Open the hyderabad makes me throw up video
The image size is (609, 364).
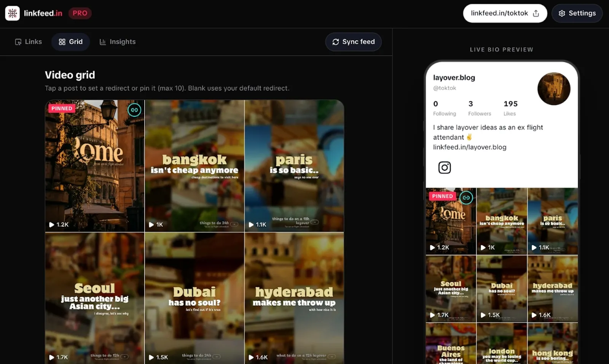tap(294, 298)
